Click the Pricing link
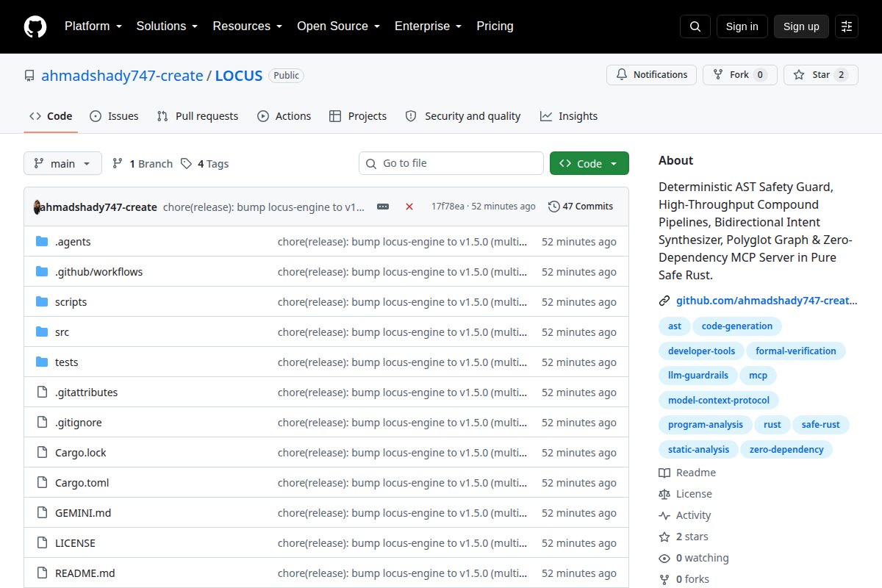The height and width of the screenshot is (588, 882). point(495,26)
